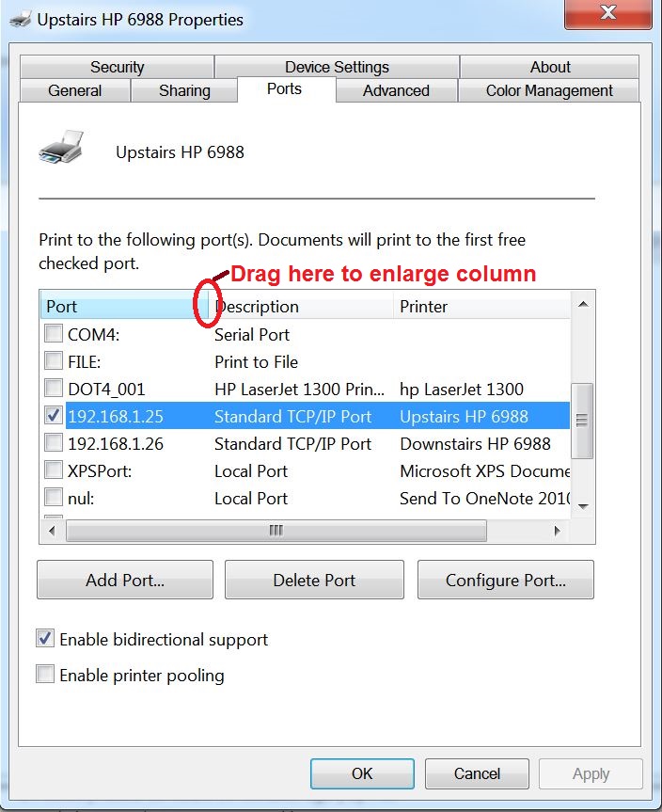
Task: Click Microsoft XPS Document printer cell
Action: pyautogui.click(x=484, y=471)
